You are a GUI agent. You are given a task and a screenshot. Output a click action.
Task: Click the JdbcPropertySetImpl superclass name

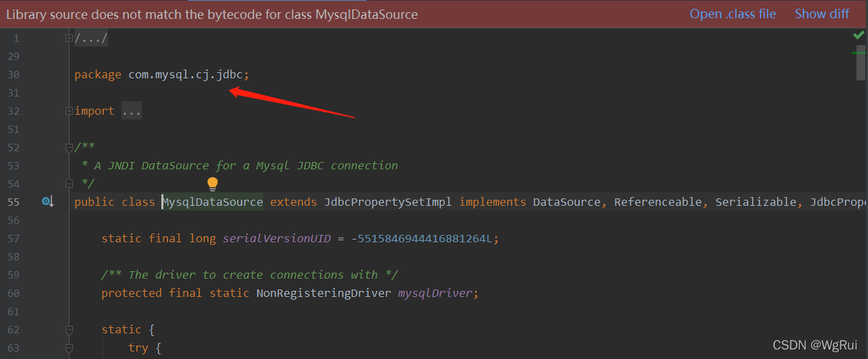pos(388,202)
